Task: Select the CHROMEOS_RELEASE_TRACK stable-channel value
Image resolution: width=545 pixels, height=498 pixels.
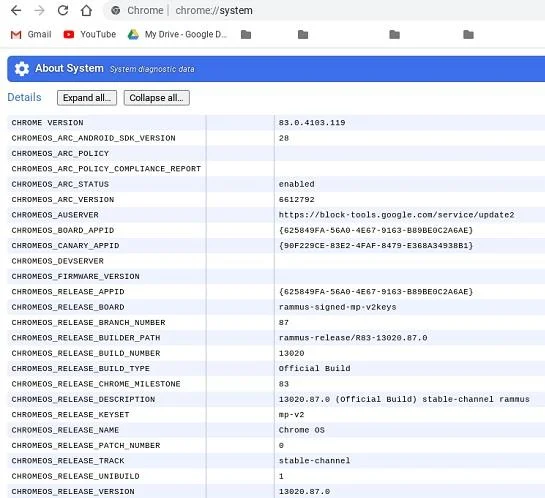Action: click(x=314, y=460)
